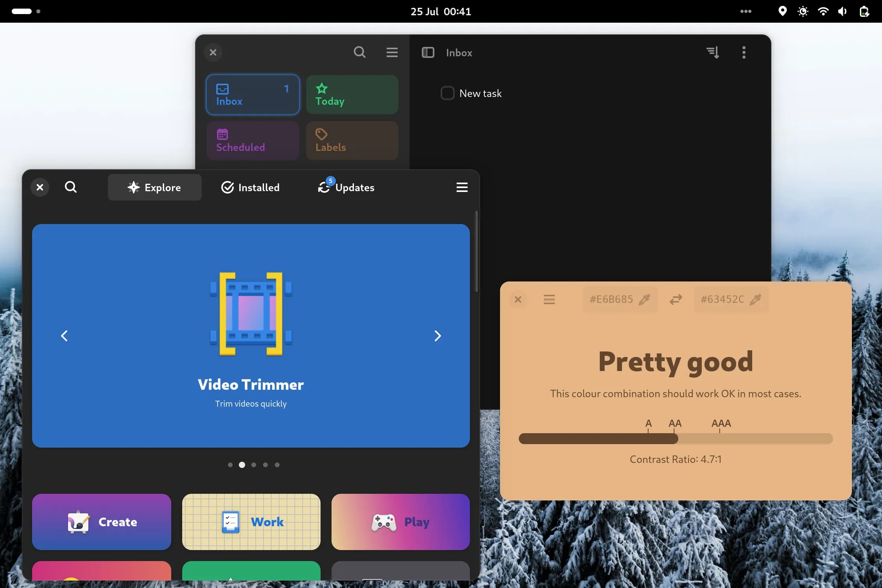Select the Today filter tile

tap(352, 95)
